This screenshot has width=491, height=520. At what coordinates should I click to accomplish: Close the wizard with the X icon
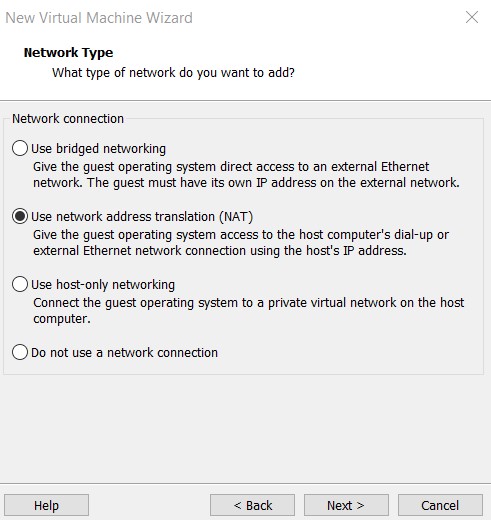(472, 17)
